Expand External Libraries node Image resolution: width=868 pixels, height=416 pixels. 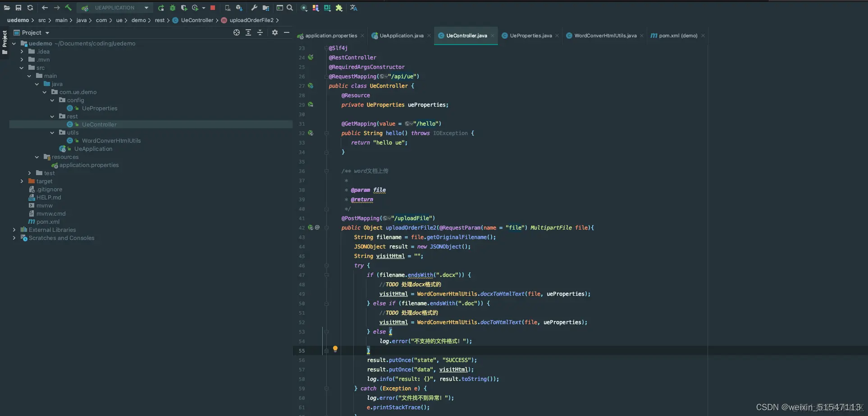[14, 230]
